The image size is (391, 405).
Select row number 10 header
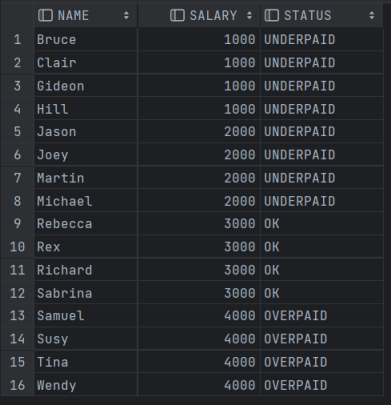[x=17, y=247]
